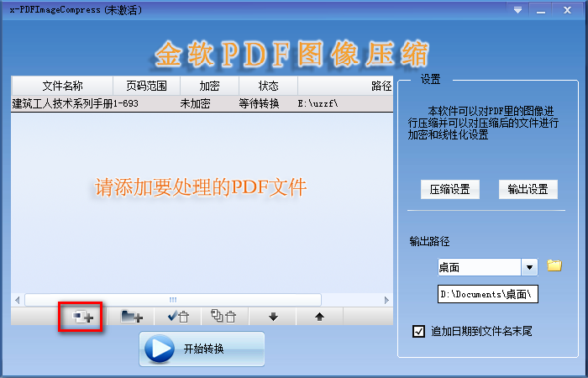This screenshot has height=378, width=588.
Task: Click the add PDF file icon
Action: (x=82, y=317)
